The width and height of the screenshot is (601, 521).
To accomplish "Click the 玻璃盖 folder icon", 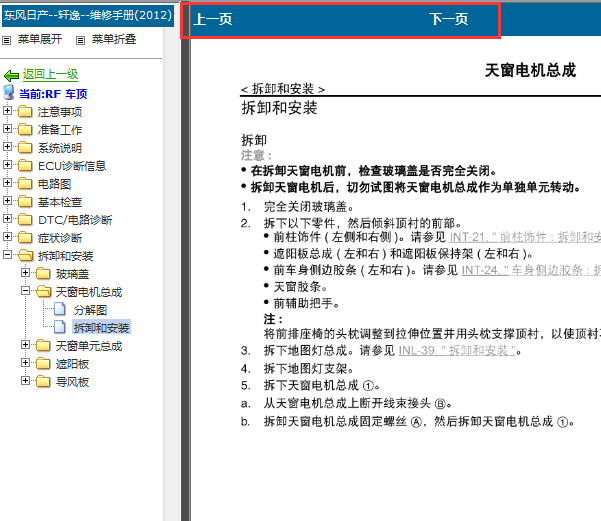I will [x=43, y=273].
